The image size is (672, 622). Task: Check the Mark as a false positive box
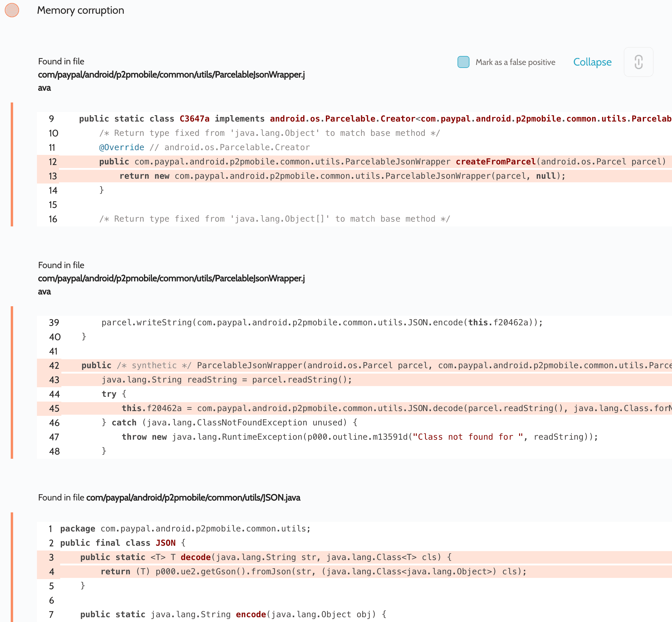pos(463,62)
